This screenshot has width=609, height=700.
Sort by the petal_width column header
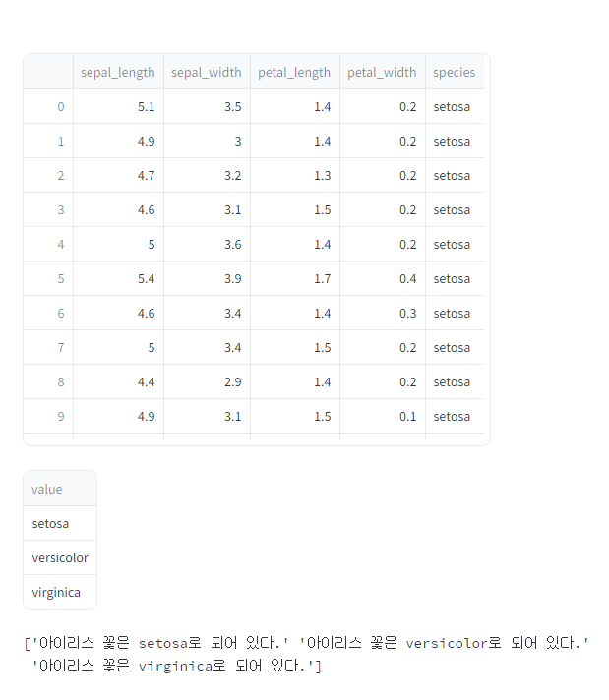click(x=383, y=72)
